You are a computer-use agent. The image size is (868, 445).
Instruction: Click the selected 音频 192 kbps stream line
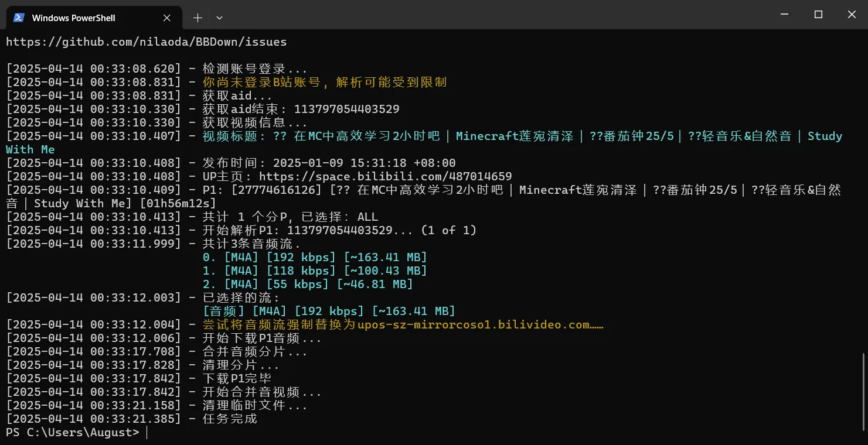[328, 311]
